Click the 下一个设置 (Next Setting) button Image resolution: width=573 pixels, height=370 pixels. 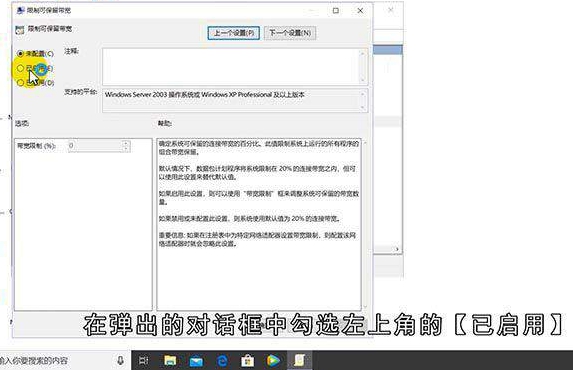[x=290, y=33]
